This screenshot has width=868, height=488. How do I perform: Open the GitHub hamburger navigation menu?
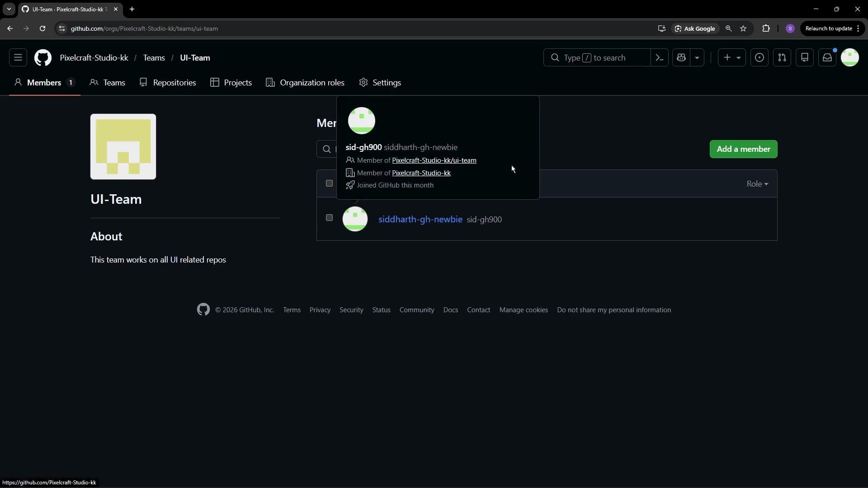point(18,58)
